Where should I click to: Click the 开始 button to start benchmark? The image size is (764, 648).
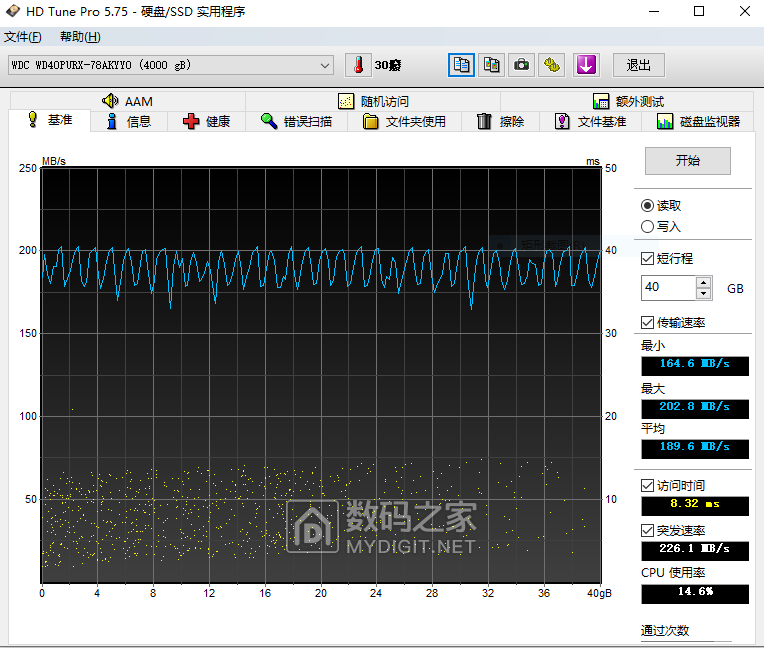coord(688,161)
